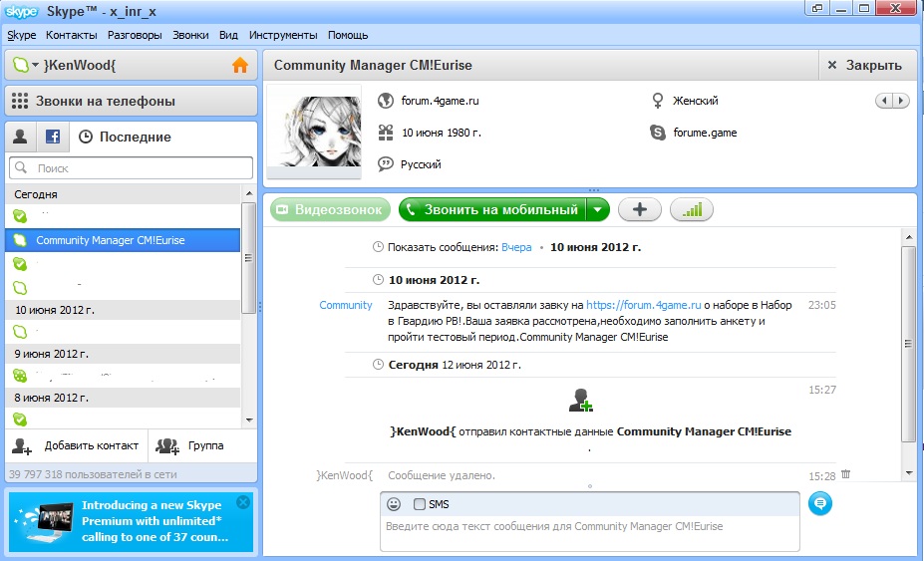Click the globe website icon
The width and height of the screenshot is (924, 561).
[x=386, y=101]
